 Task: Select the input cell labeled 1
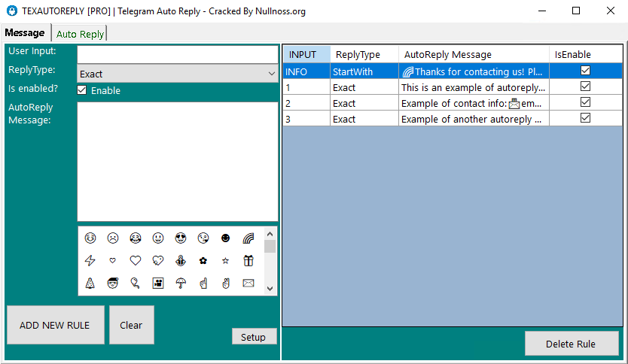306,87
